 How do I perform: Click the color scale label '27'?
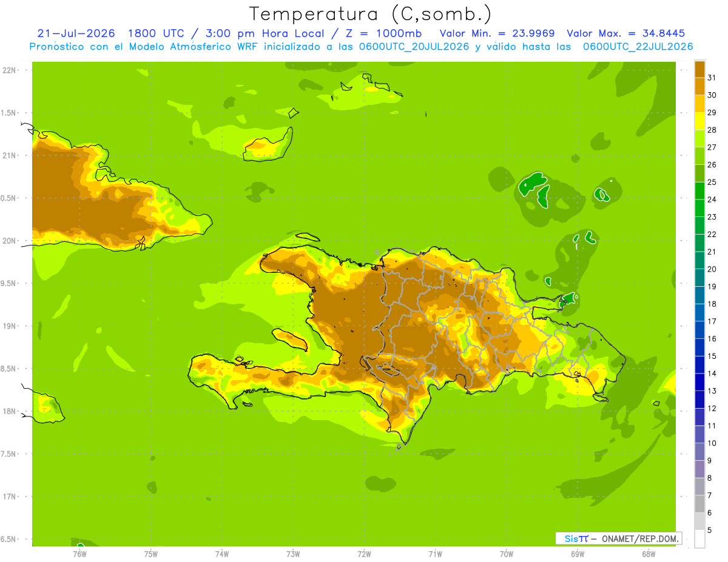click(x=712, y=147)
